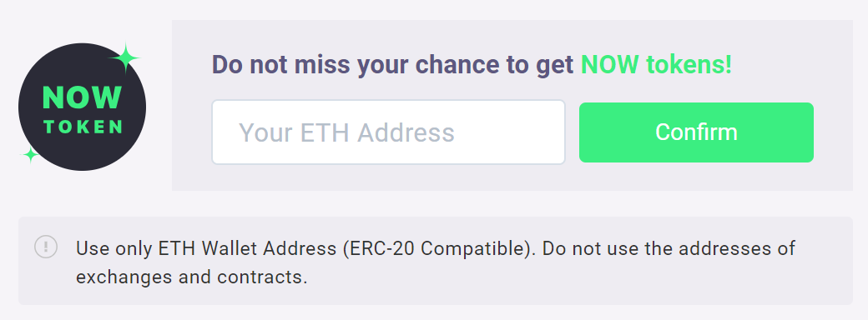
Task: Click the NOW Token circular logo
Action: point(82,107)
